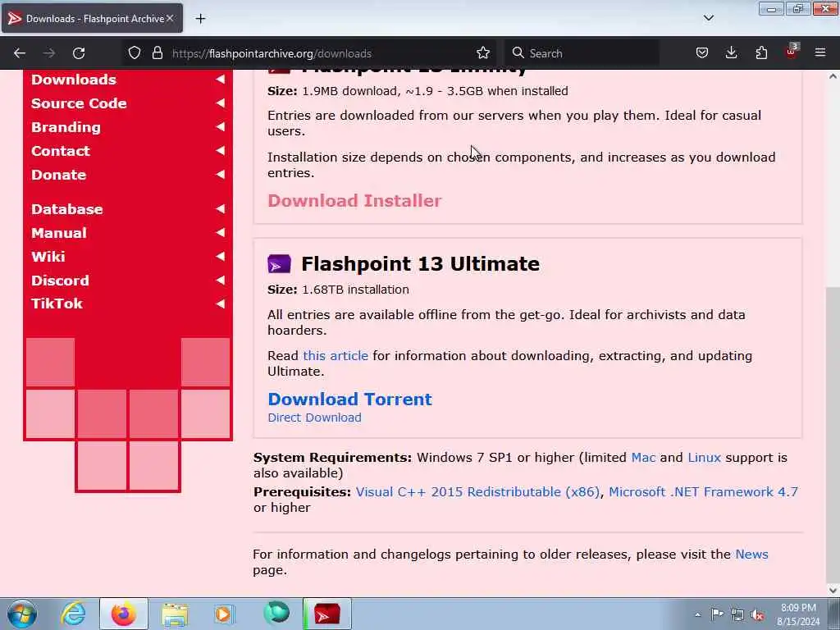Launch Internet Explorer from the taskbar
The width and height of the screenshot is (840, 630).
click(73, 614)
